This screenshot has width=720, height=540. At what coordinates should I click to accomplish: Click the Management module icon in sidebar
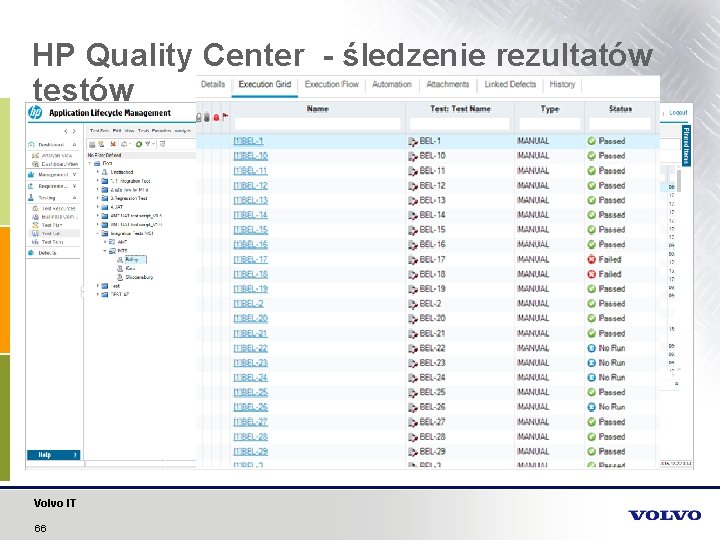point(31,174)
